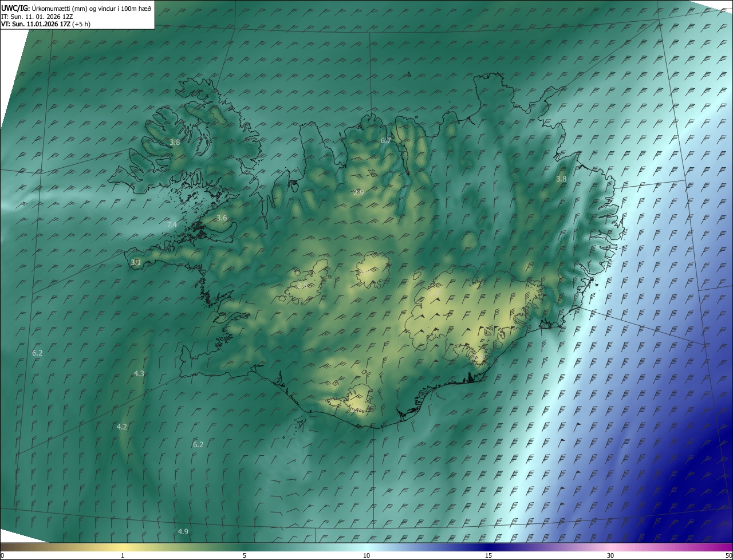Click the 4.9 value near the bottom edge
This screenshot has height=560, width=733.
click(183, 532)
